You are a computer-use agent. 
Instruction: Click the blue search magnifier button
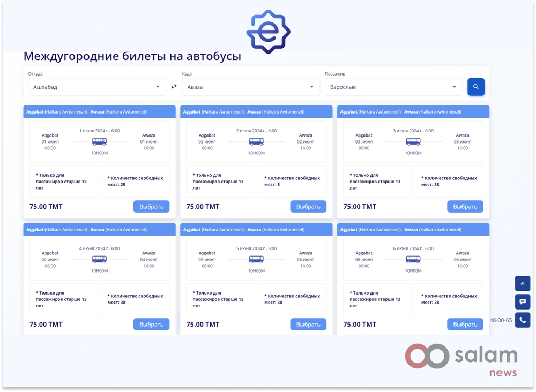tap(475, 87)
